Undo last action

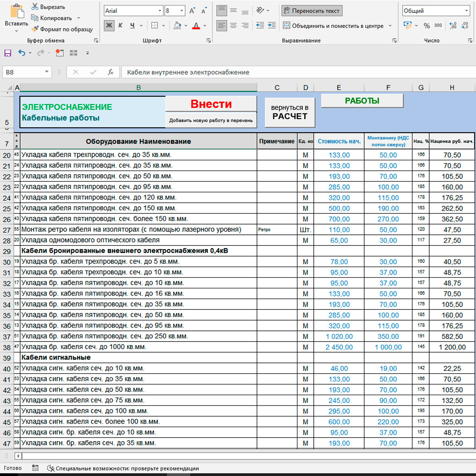22,53
